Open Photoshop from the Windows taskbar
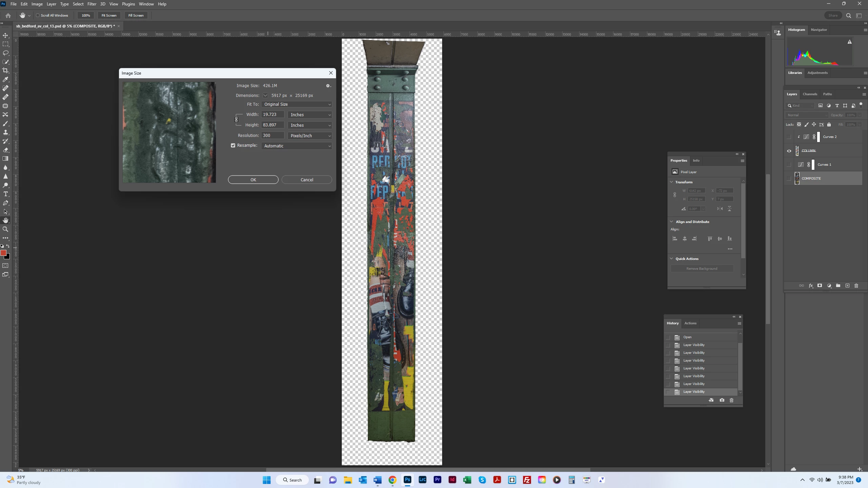The height and width of the screenshot is (488, 868). click(x=407, y=480)
